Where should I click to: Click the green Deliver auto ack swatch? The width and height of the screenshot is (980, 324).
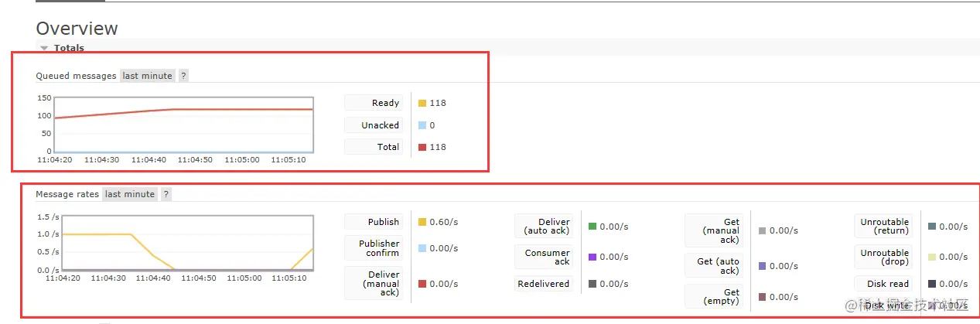tap(592, 227)
